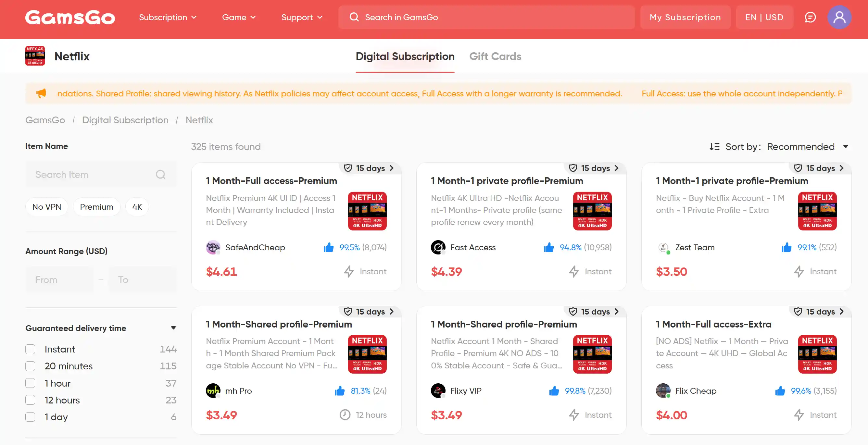Open 1 Month-Full access-Extra listing title
The height and width of the screenshot is (445, 868).
pos(713,324)
